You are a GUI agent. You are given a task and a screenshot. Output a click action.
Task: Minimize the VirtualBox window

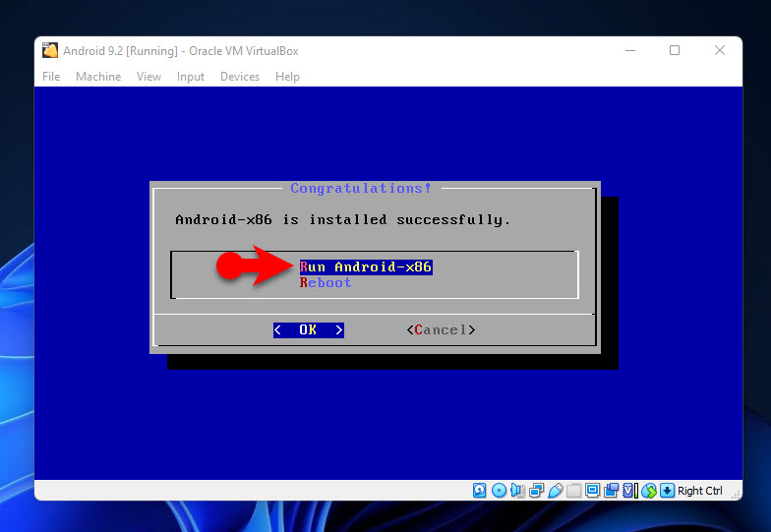630,50
